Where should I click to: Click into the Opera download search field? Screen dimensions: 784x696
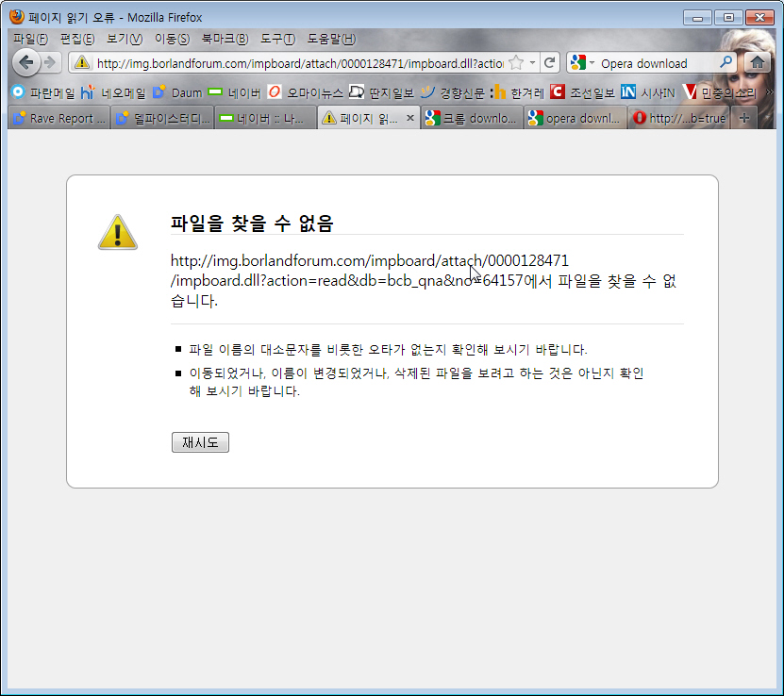[x=657, y=63]
